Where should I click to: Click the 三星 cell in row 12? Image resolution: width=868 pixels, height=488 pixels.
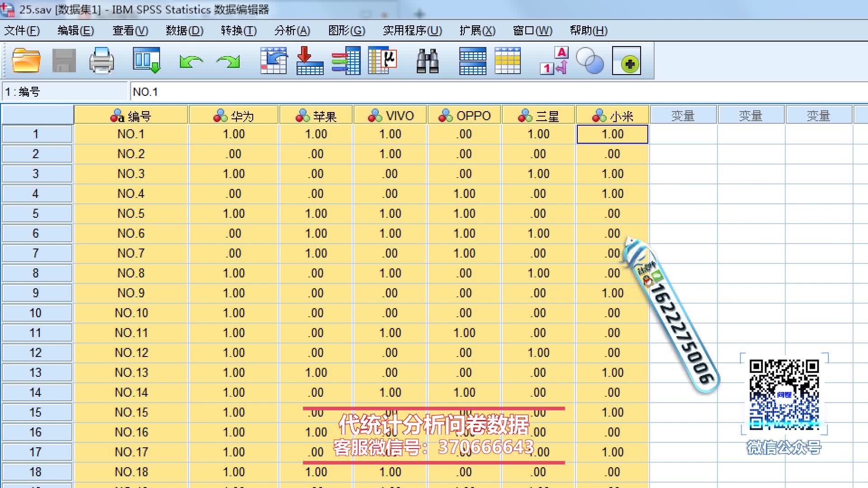point(538,353)
